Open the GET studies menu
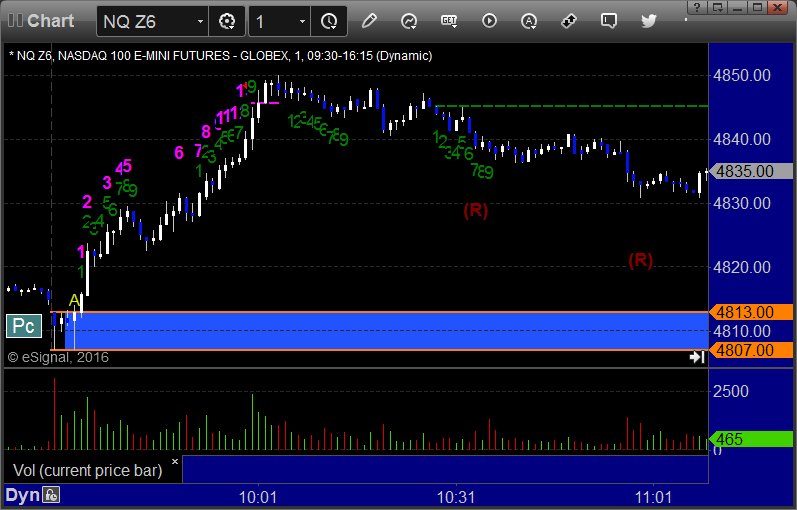Image resolution: width=797 pixels, height=510 pixels. pos(449,21)
